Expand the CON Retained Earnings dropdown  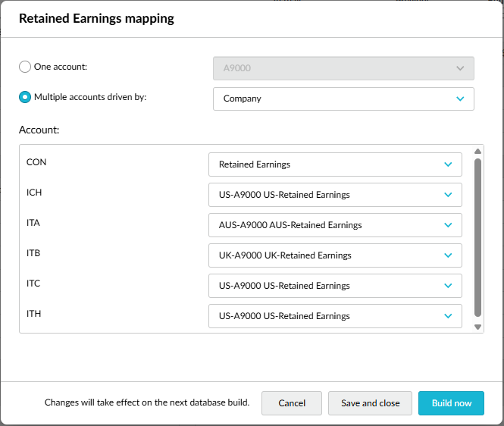tap(334, 164)
